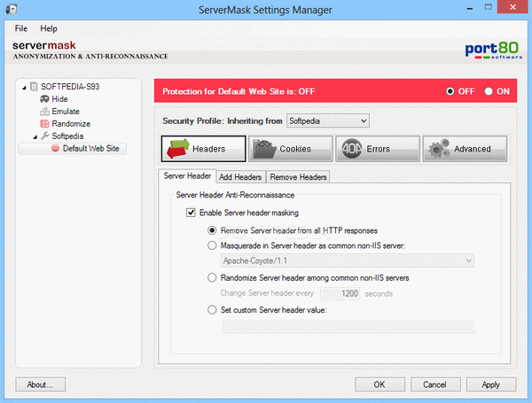Click the custom Server header value field

(x=348, y=327)
